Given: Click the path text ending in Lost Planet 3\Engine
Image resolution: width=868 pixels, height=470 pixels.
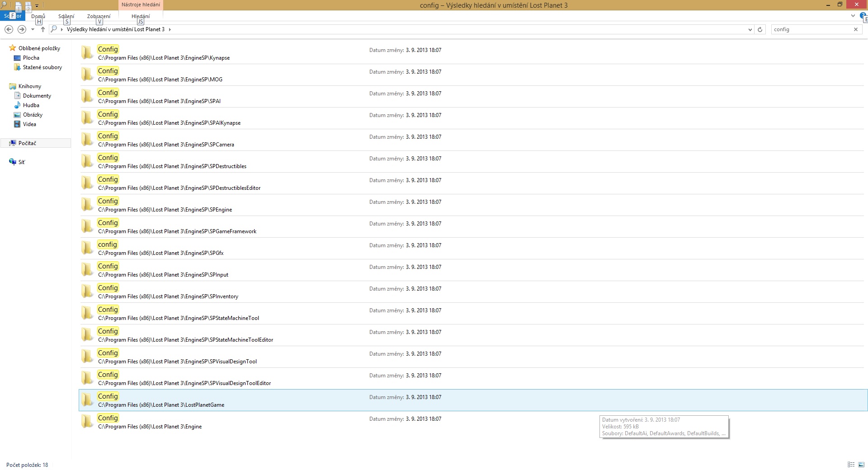Looking at the screenshot, I should point(150,427).
